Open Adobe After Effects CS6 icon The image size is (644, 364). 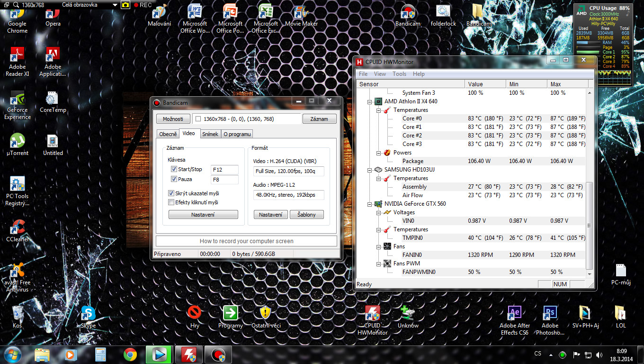514,321
